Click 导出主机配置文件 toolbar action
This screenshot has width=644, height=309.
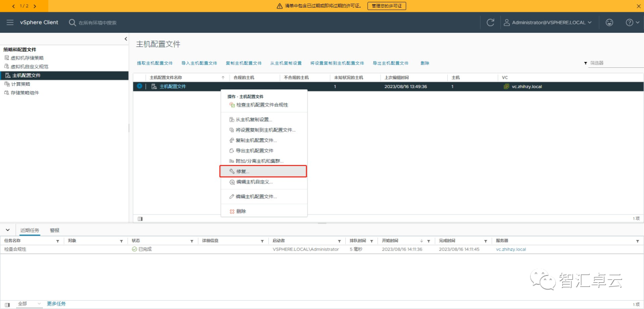click(391, 64)
